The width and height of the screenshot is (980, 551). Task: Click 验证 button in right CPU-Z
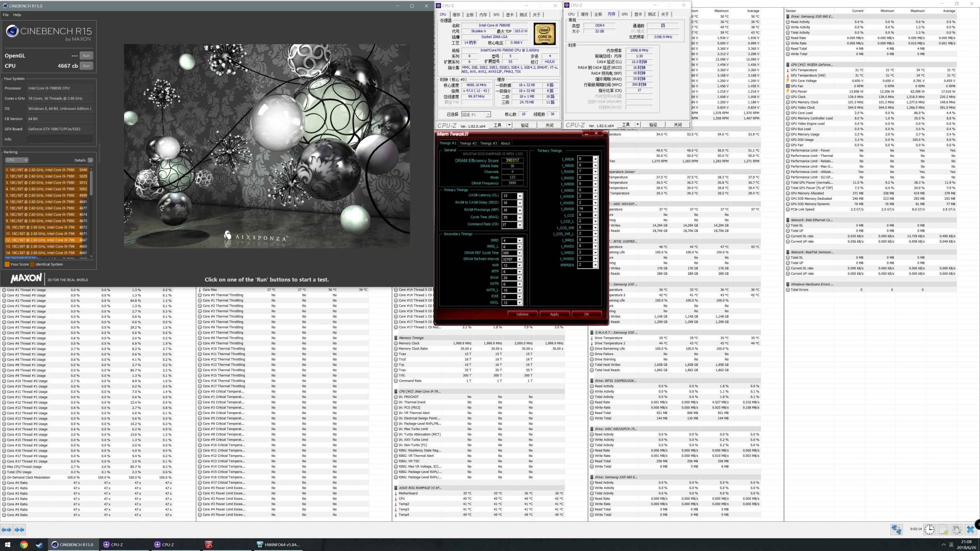tap(653, 125)
